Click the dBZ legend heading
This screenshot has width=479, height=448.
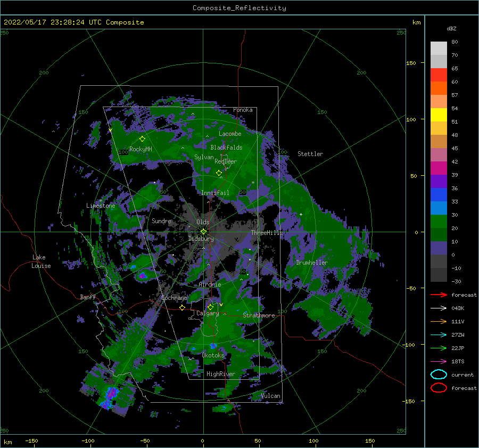[x=451, y=29]
